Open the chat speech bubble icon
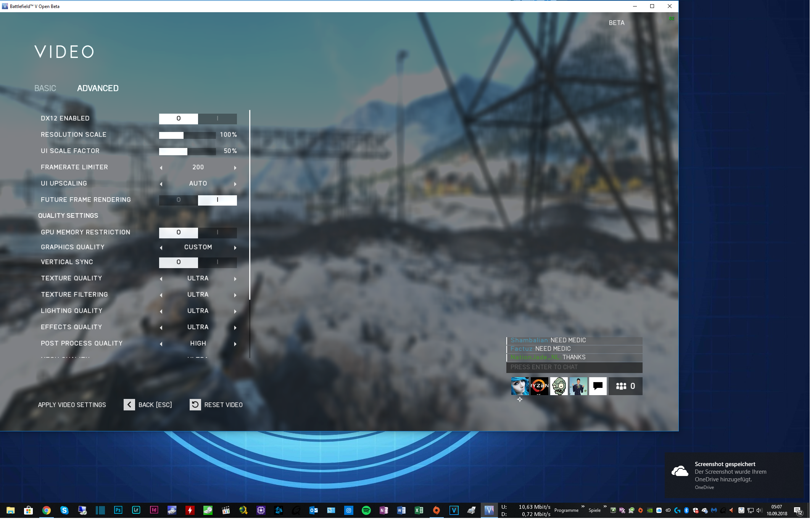This screenshot has height=521, width=812. [598, 386]
